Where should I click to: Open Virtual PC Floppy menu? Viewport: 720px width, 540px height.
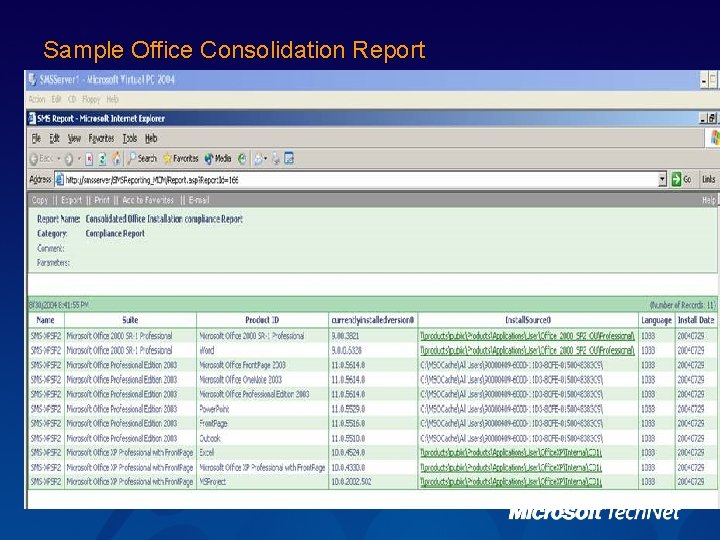tap(91, 99)
